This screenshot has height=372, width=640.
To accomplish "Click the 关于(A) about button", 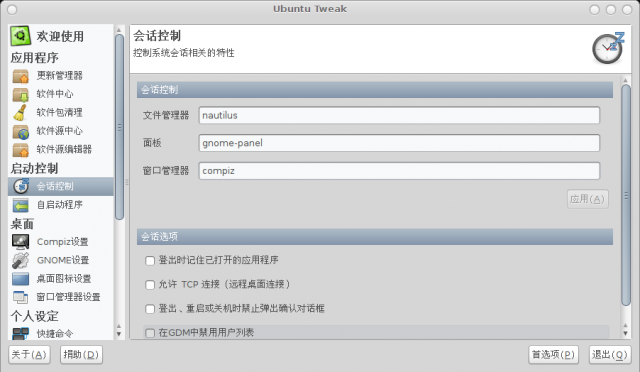I will 29,354.
